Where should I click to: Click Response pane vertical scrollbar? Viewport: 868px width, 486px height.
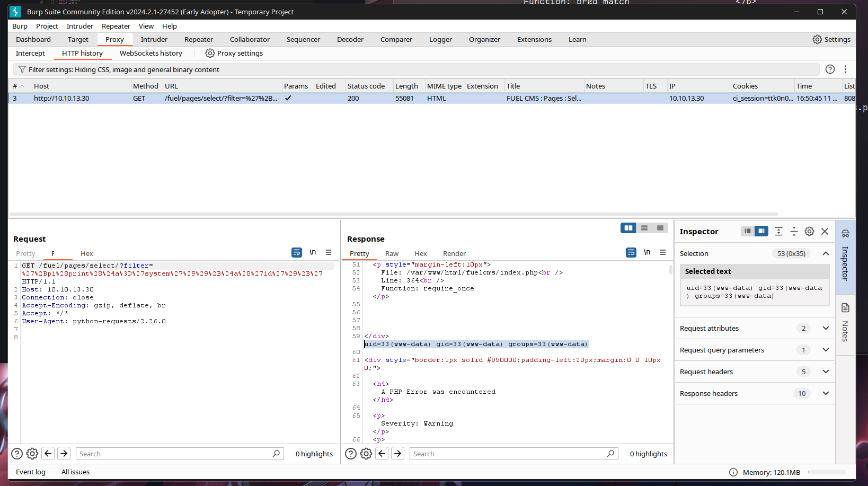670,269
